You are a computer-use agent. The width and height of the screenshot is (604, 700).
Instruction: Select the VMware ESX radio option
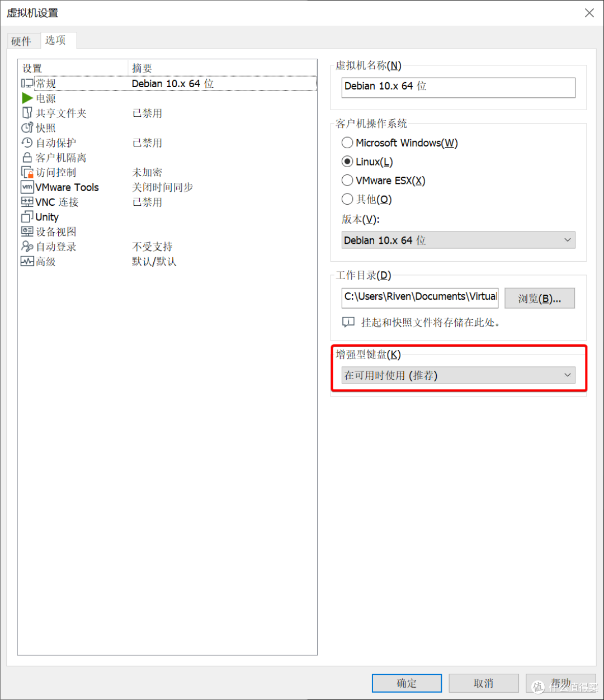pos(347,181)
